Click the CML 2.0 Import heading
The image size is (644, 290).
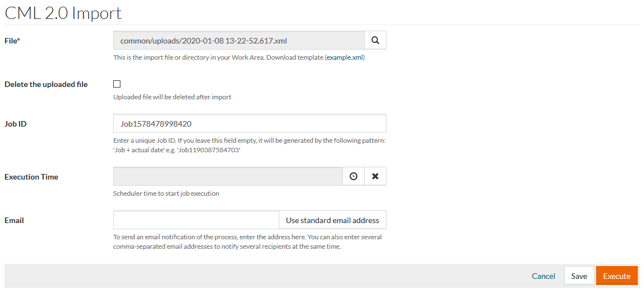[x=63, y=12]
